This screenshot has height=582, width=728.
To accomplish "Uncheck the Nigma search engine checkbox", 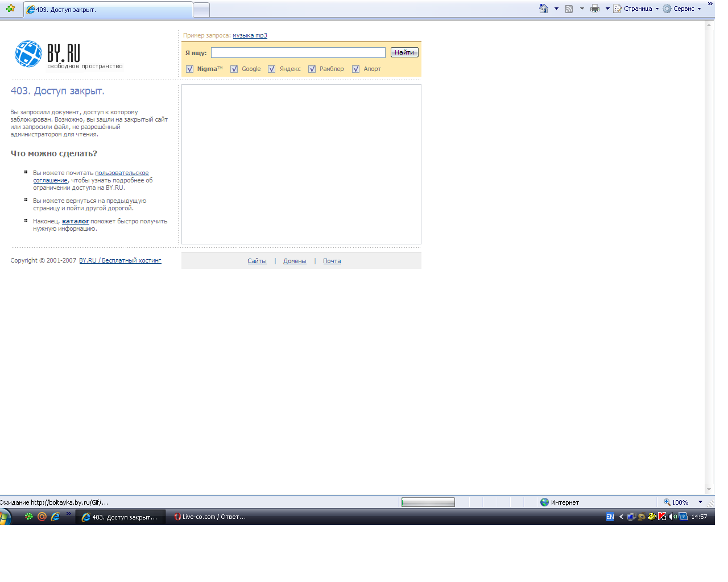I will 190,69.
